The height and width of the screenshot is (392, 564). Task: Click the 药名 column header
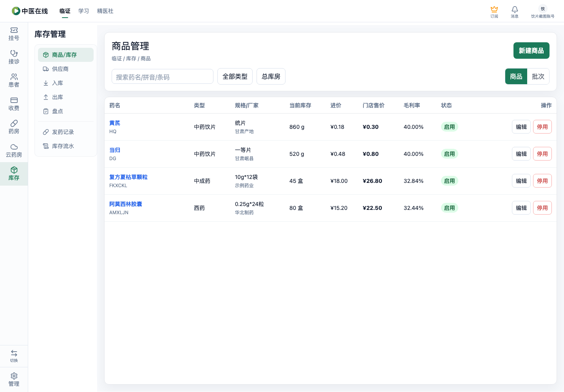point(115,105)
